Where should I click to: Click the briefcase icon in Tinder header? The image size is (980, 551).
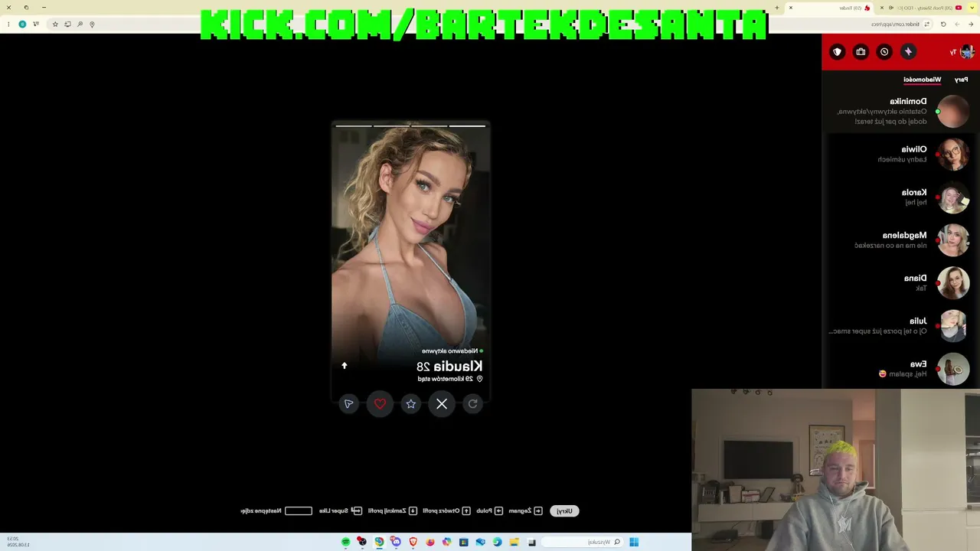pyautogui.click(x=861, y=52)
